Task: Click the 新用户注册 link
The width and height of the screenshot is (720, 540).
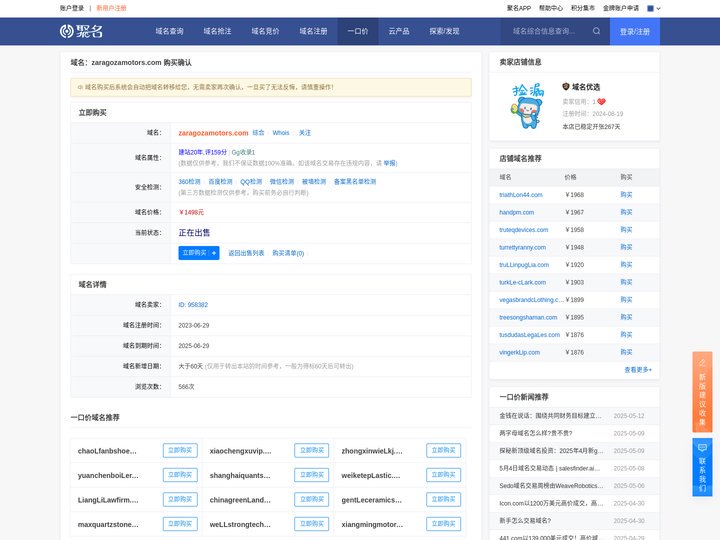Action: click(111, 8)
